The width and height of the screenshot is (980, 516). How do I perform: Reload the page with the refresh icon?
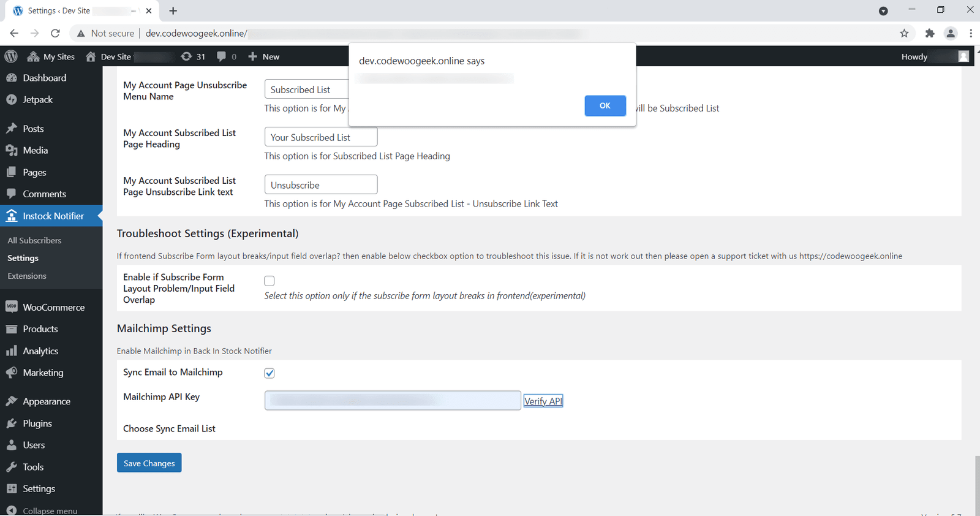tap(55, 33)
